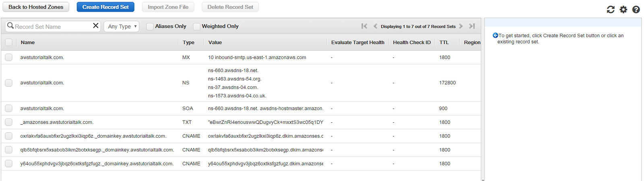The height and width of the screenshot is (181, 644).
Task: Jump to the last page of record sets
Action: click(x=472, y=26)
